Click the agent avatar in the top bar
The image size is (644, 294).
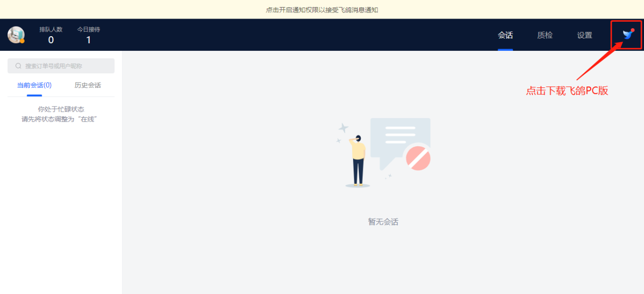tap(16, 35)
